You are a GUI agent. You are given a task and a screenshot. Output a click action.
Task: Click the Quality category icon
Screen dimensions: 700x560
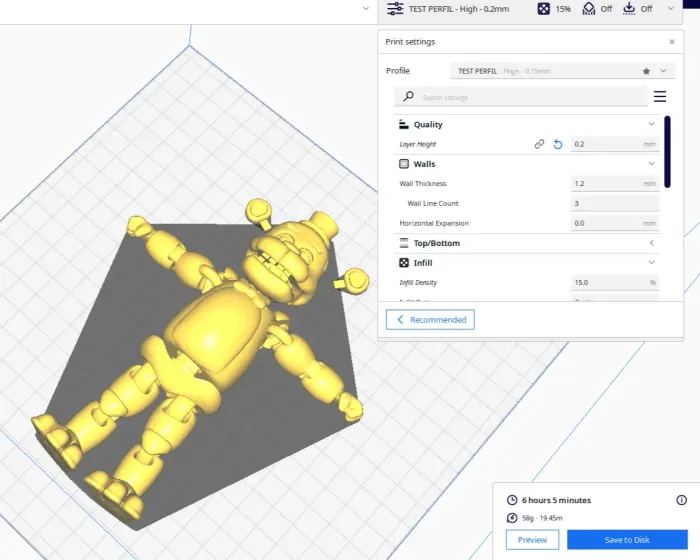pos(404,124)
